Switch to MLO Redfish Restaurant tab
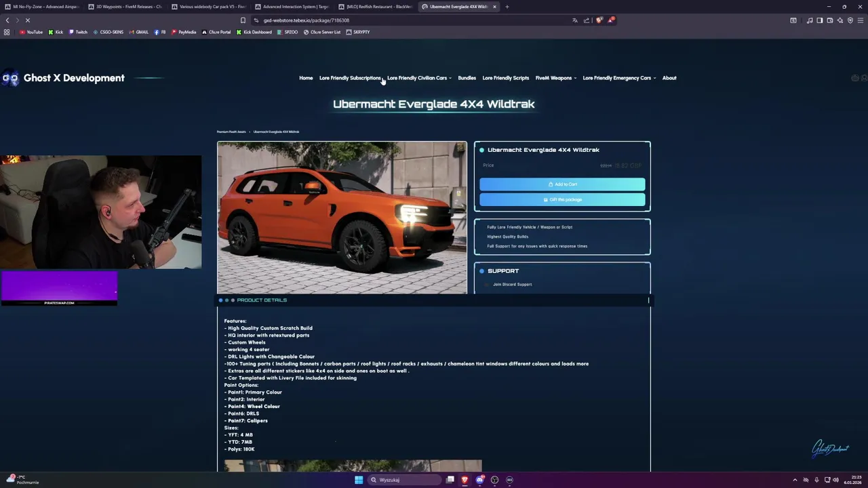The height and width of the screenshot is (488, 868). point(376,7)
